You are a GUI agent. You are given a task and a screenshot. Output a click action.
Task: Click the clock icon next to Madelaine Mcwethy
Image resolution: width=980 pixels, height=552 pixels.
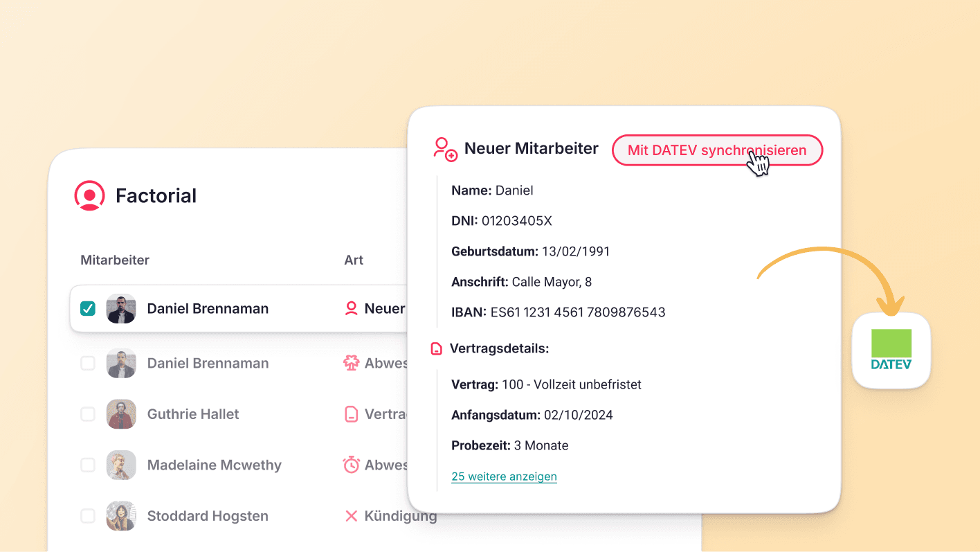pyautogui.click(x=352, y=465)
